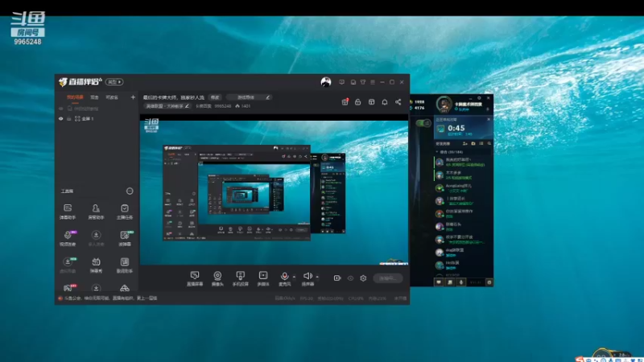Open the 弹幕秀 TV-shaped tool
Image resolution: width=644 pixels, height=362 pixels.
(x=96, y=265)
